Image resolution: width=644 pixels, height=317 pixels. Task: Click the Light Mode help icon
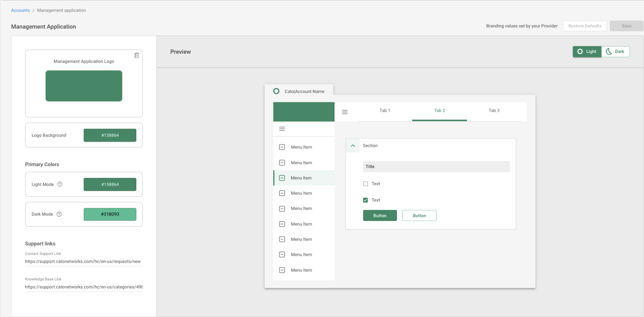coord(60,184)
